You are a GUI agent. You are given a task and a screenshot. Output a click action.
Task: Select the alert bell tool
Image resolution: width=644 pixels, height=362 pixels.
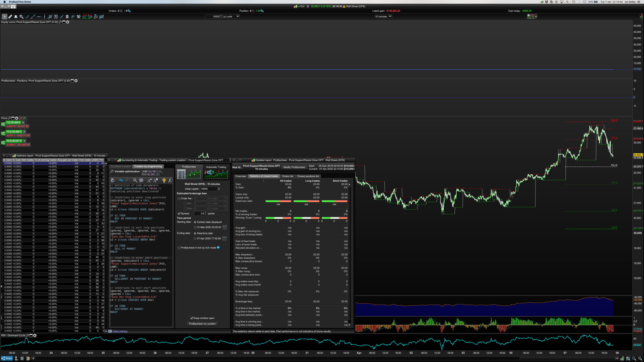[16, 17]
